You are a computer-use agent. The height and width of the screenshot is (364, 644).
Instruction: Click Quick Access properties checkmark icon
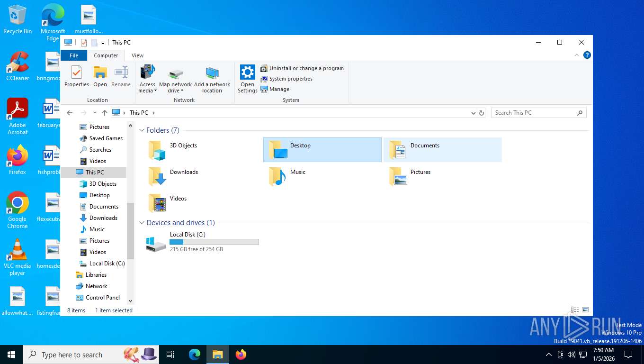pyautogui.click(x=84, y=43)
